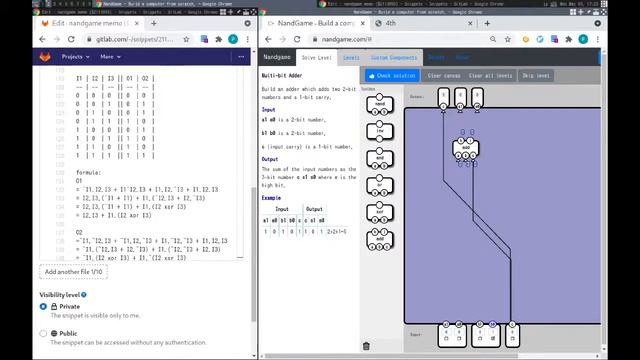Screen dimensions: 640x360
Task: Click the Nandgame brand link
Action: [x=277, y=58]
